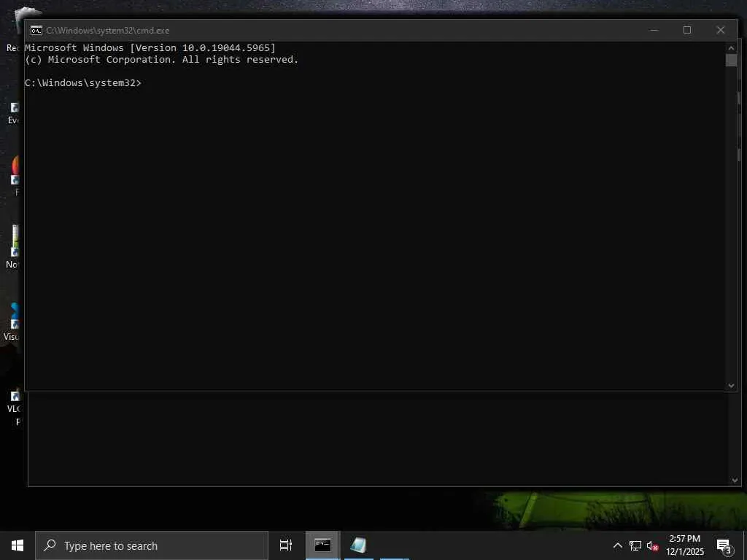The width and height of the screenshot is (747, 560).
Task: Click the cmd.exe window title text
Action: click(108, 31)
